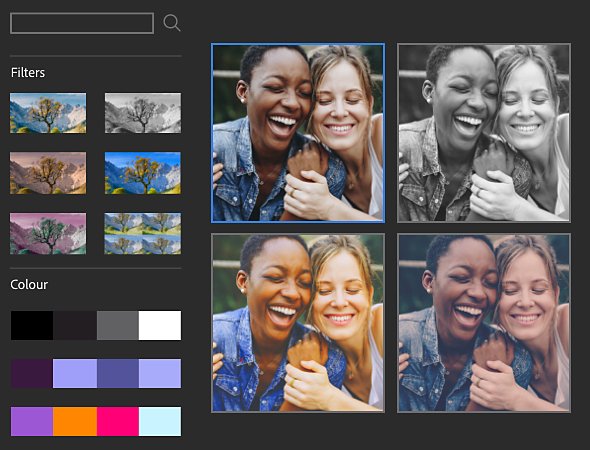590x450 pixels.
Task: Pick the warm saturated portrait preview
Action: (x=298, y=323)
